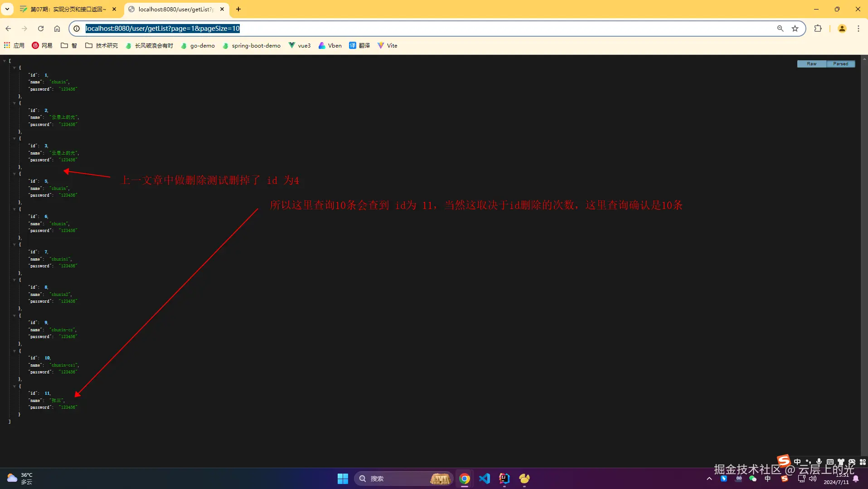Switch to the 第07期 article tab
868x489 pixels.
click(x=68, y=9)
